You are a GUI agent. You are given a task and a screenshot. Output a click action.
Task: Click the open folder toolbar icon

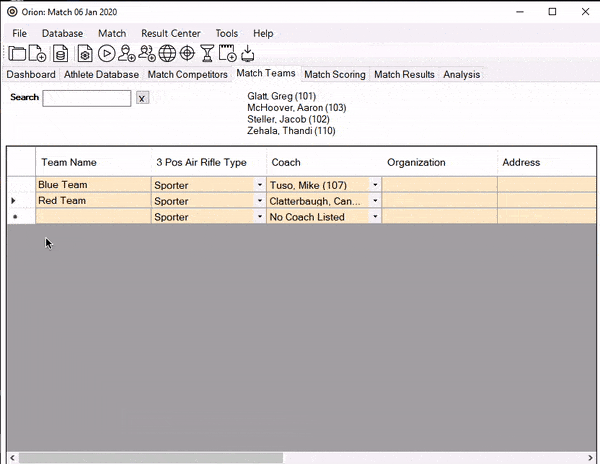(x=17, y=54)
